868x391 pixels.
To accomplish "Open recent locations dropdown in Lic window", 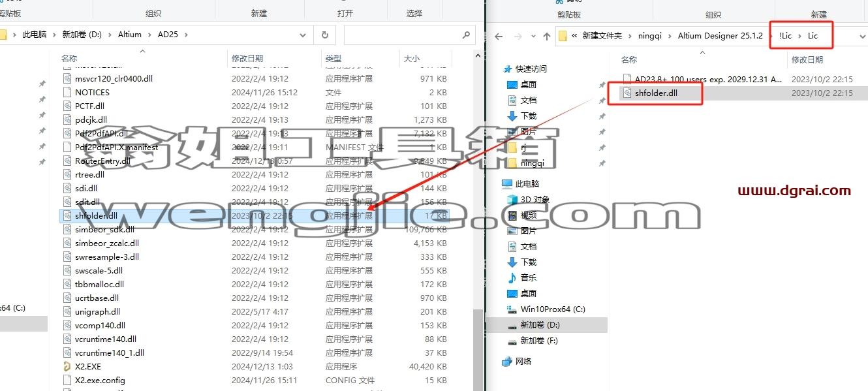I will pos(533,37).
